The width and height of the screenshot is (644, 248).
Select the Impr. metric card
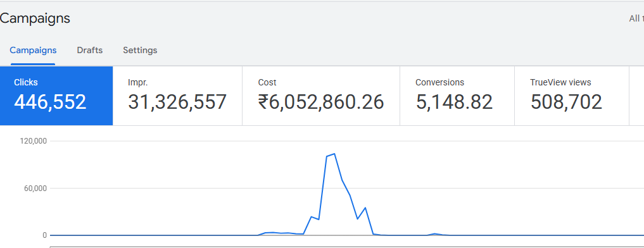point(177,96)
